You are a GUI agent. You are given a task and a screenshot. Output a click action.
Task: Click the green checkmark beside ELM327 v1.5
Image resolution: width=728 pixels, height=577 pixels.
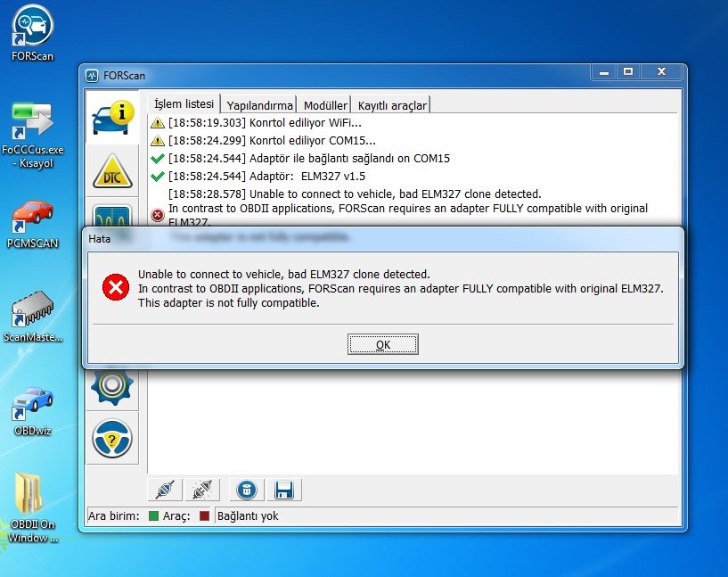click(158, 176)
